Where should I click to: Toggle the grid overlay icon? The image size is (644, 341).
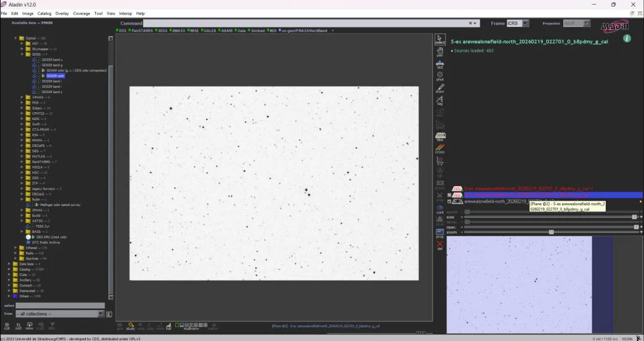tap(120, 326)
